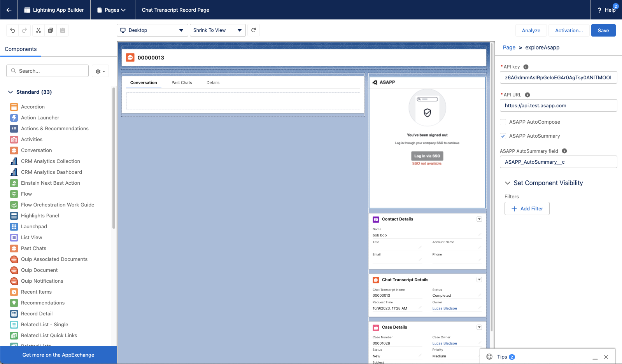The image size is (622, 364).
Task: Click the Save button
Action: pos(603,30)
